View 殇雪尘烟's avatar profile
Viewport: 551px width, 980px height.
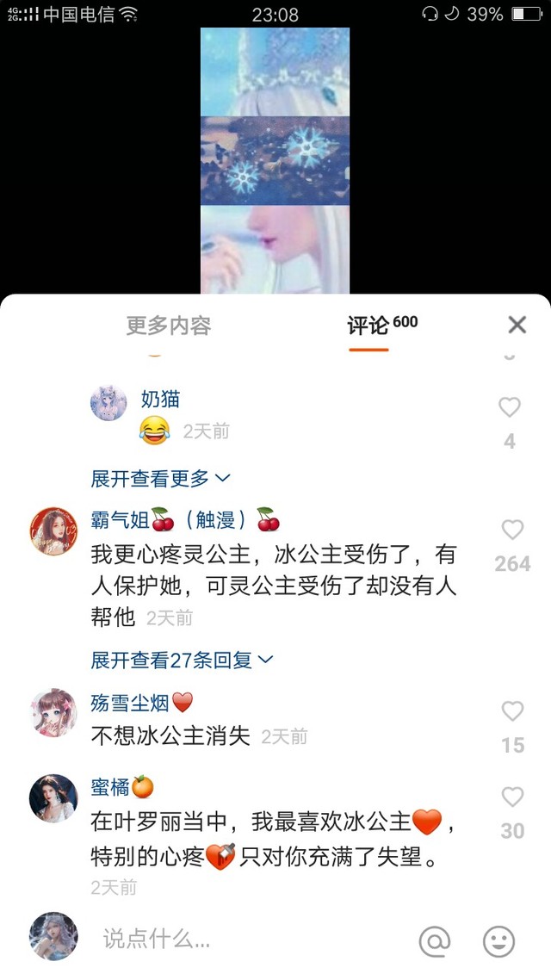coord(53,713)
